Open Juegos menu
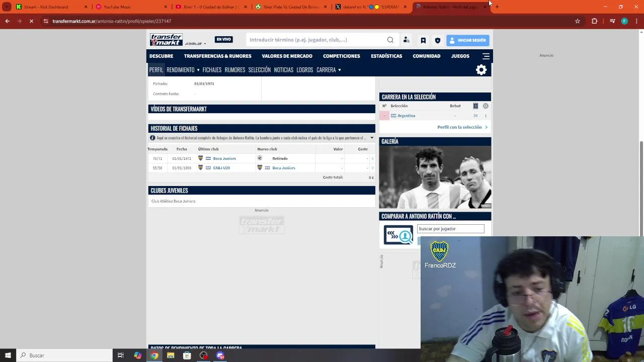 (x=460, y=56)
